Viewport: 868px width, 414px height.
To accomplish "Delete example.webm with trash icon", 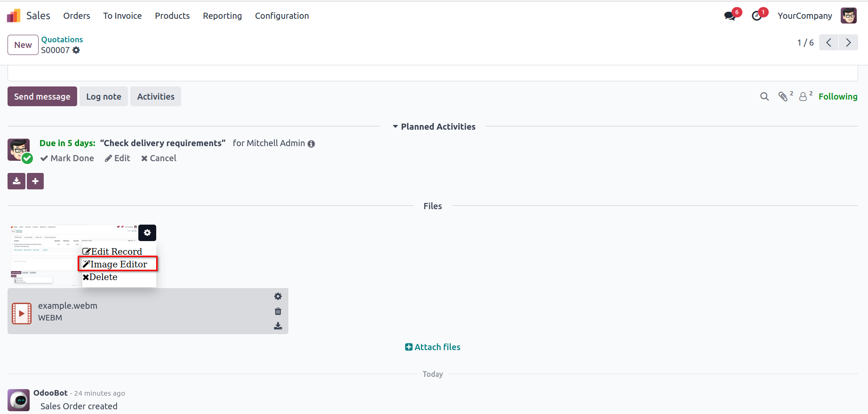I will click(278, 311).
